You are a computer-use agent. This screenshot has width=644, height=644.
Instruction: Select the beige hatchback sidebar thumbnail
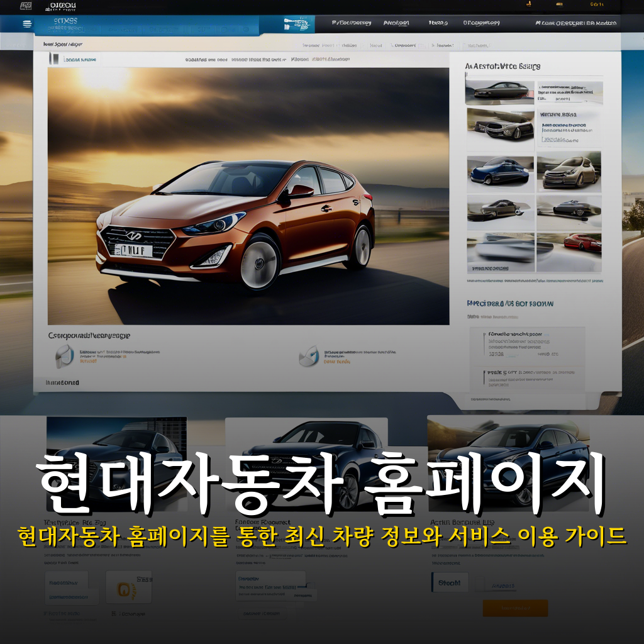(x=569, y=172)
